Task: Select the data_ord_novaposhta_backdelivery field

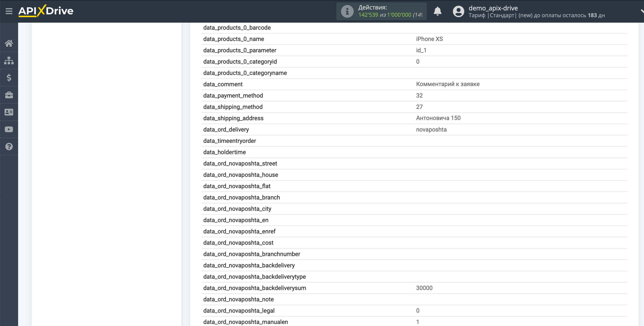Action: click(249, 265)
